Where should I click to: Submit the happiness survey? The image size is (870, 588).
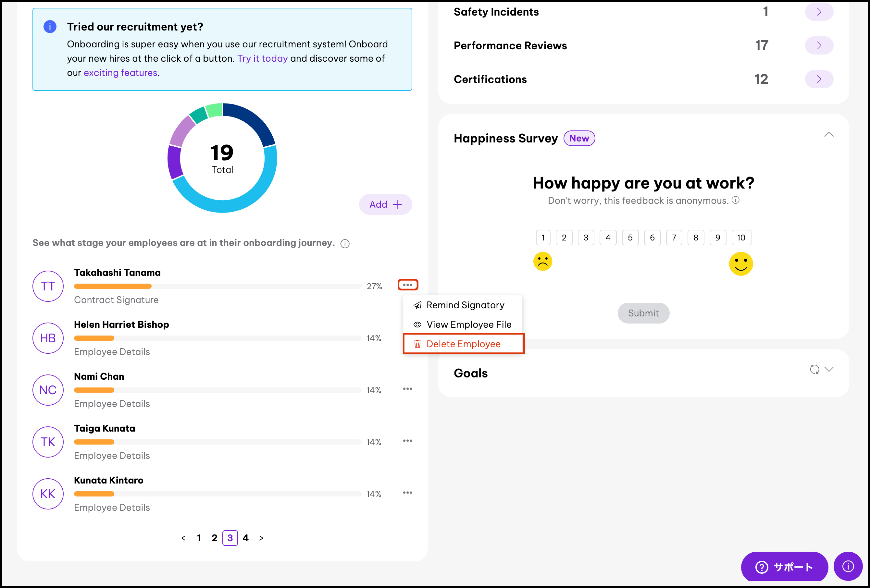pos(643,313)
